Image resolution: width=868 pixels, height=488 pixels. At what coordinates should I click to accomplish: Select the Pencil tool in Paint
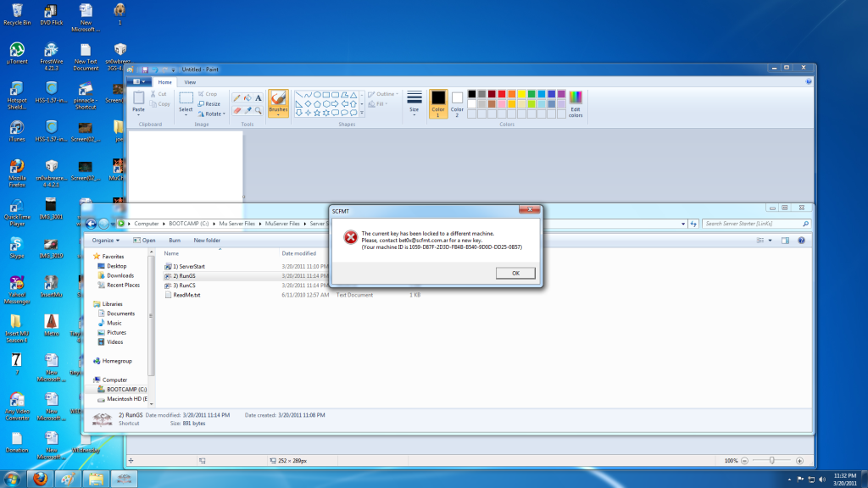tap(236, 98)
